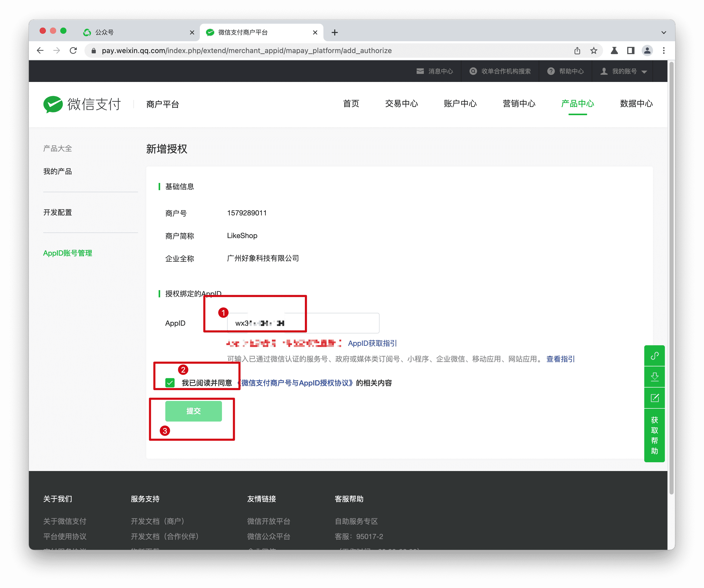Bookmark this page using the star icon
This screenshot has height=588, width=704.
click(x=593, y=50)
